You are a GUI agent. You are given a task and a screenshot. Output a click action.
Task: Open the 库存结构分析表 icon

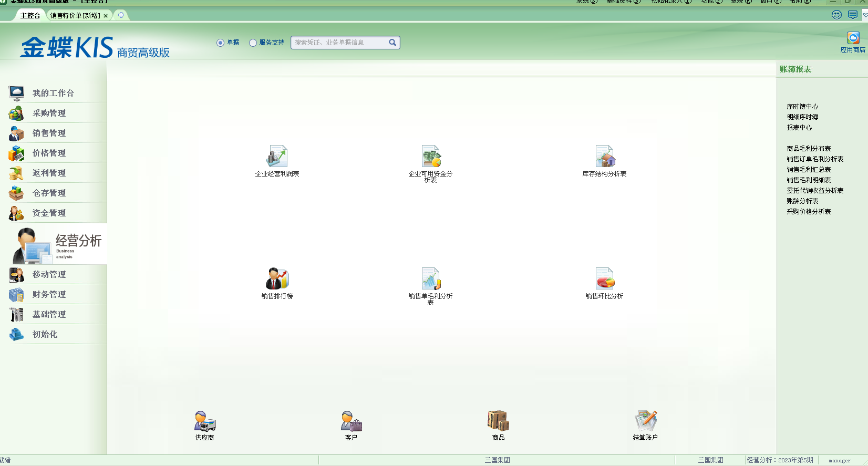[x=605, y=157]
